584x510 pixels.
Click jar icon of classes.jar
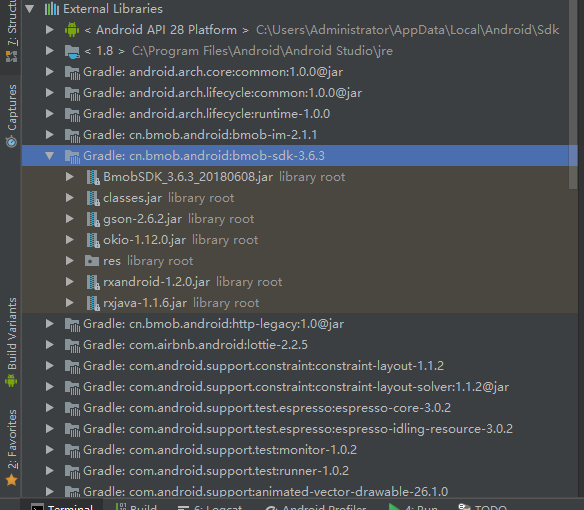[x=93, y=198]
